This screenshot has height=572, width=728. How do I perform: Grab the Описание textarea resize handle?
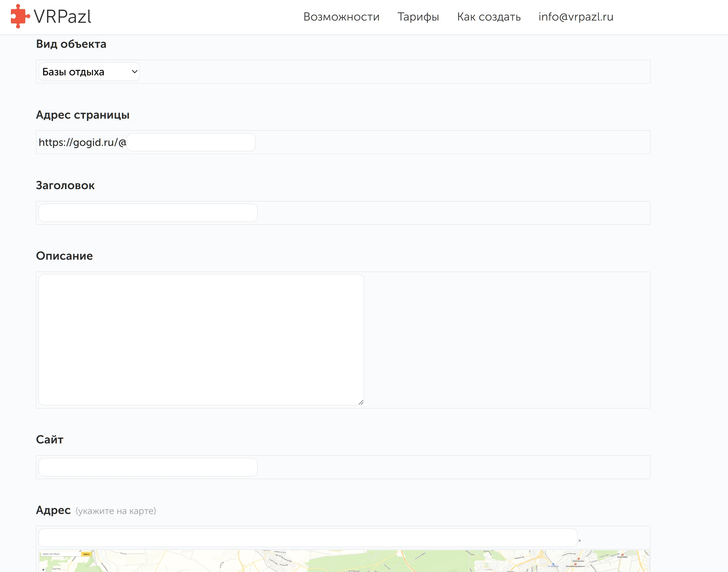coord(361,402)
